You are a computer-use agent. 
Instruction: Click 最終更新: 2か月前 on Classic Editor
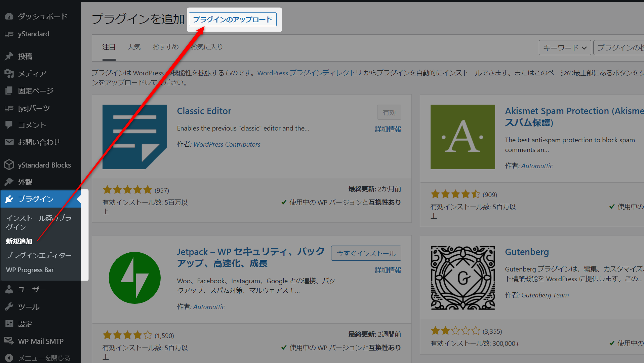click(x=374, y=189)
